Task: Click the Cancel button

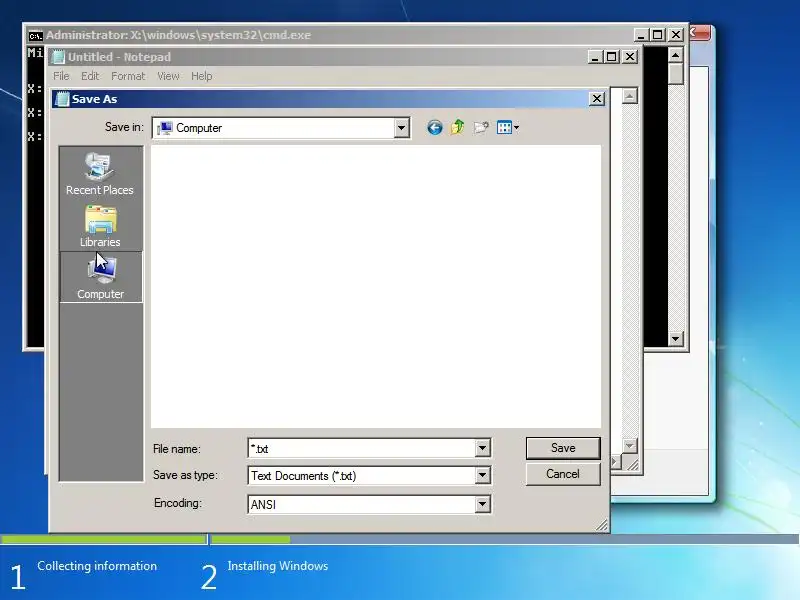Action: point(563,474)
